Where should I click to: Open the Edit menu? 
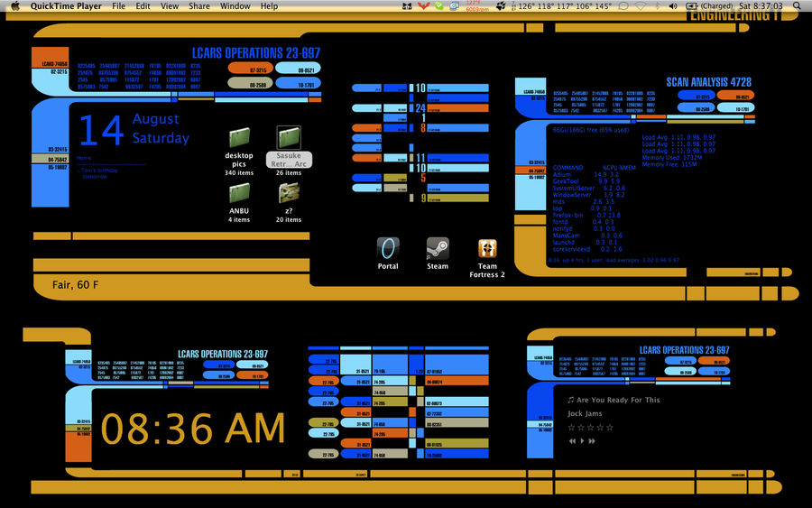click(x=143, y=6)
